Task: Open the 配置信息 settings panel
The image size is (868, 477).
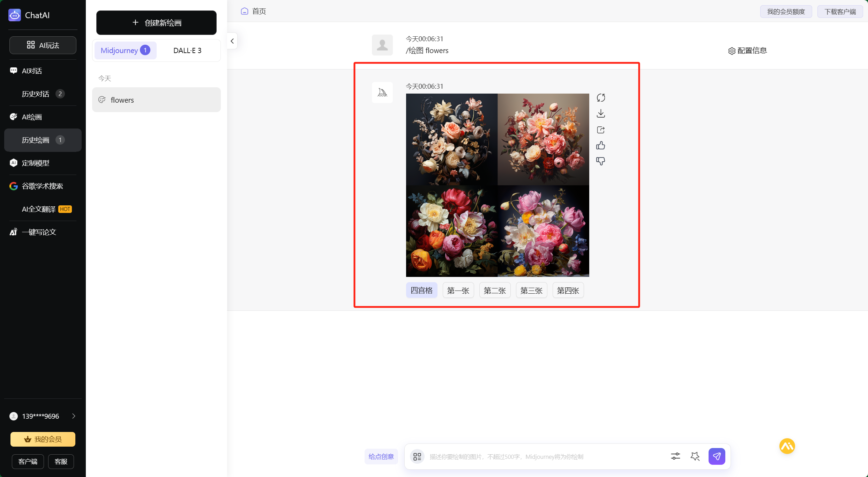Action: pos(747,51)
